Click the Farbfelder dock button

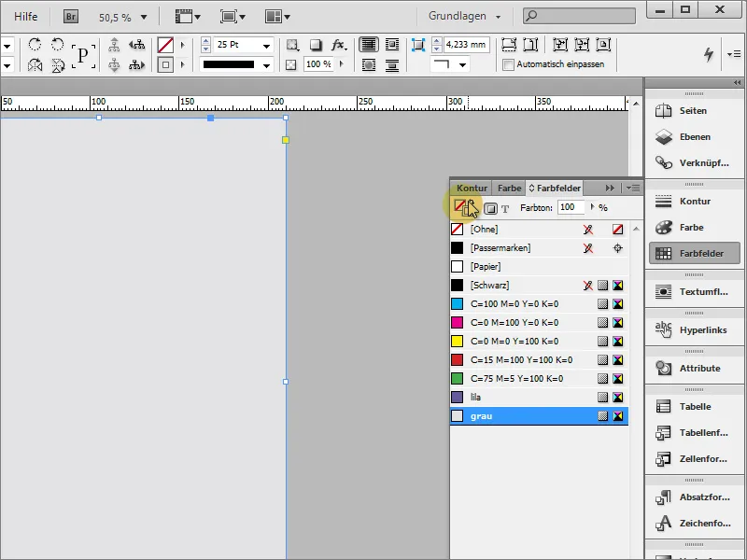click(694, 254)
